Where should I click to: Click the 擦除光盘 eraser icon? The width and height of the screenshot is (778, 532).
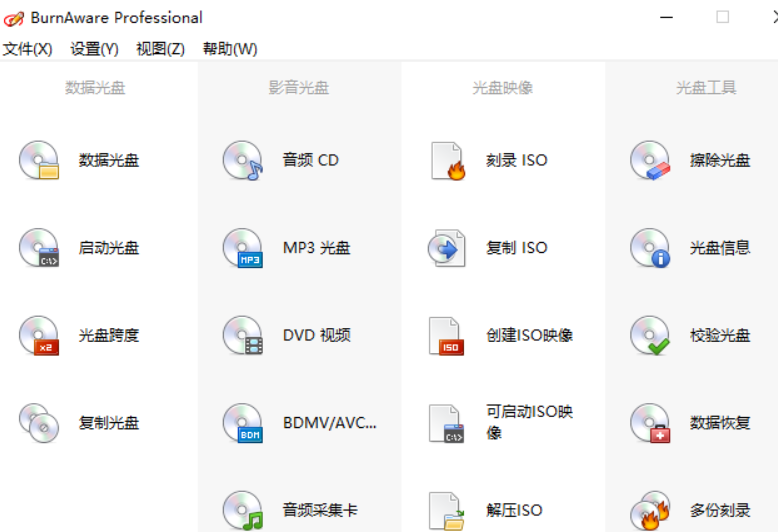[650, 160]
